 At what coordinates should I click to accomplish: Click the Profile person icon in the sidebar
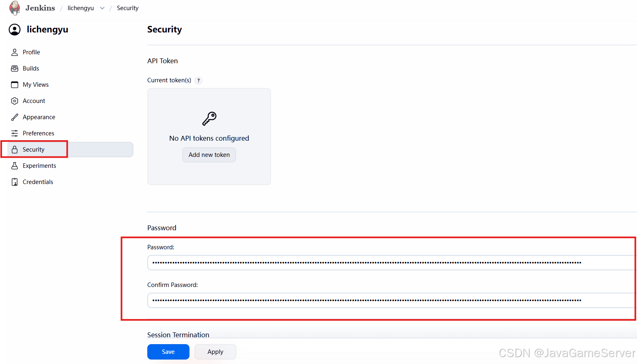tap(15, 52)
